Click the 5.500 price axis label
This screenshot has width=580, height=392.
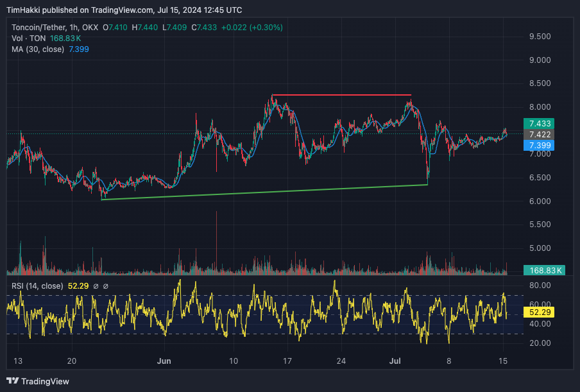[x=540, y=225]
